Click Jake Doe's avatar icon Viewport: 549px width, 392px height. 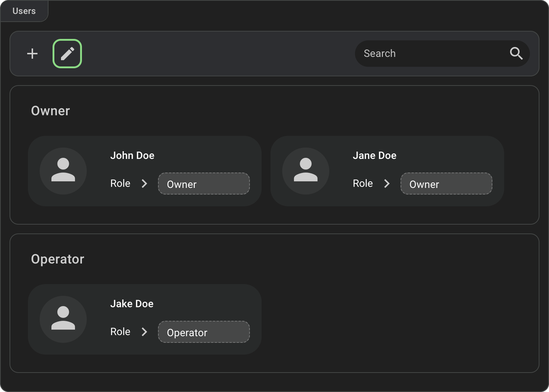click(63, 319)
